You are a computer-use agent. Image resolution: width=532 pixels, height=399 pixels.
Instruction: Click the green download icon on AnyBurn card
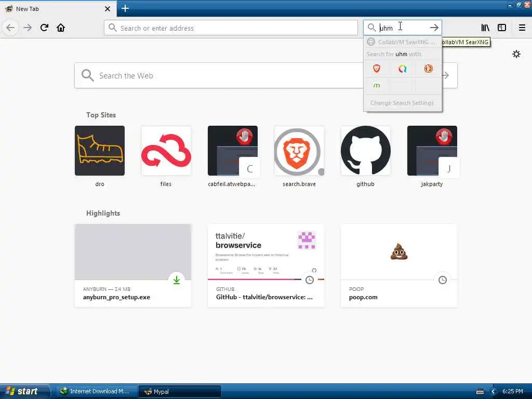177,280
